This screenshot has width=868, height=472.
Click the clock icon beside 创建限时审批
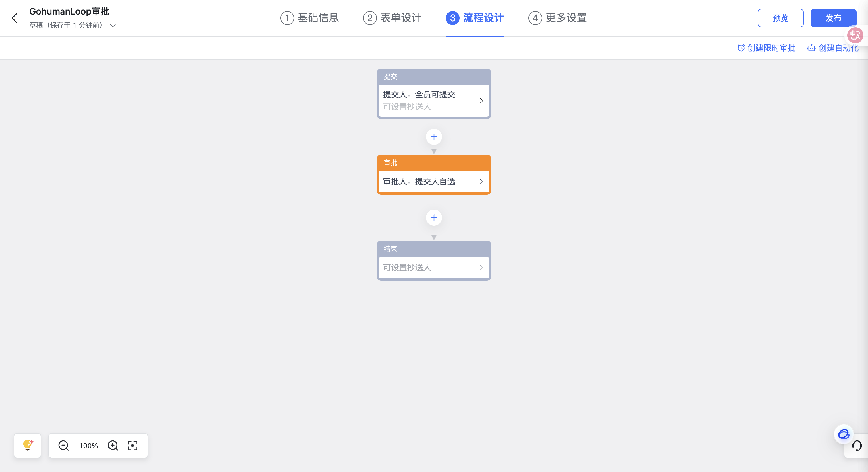pos(741,48)
